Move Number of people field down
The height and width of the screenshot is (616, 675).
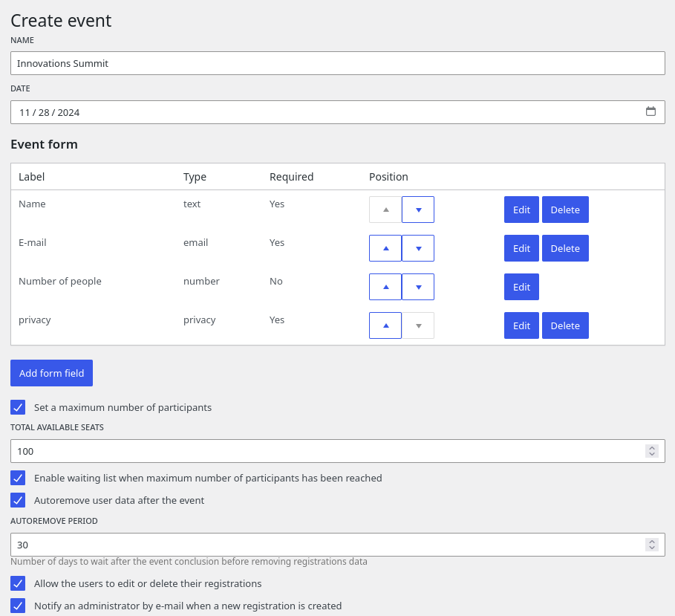tap(418, 287)
